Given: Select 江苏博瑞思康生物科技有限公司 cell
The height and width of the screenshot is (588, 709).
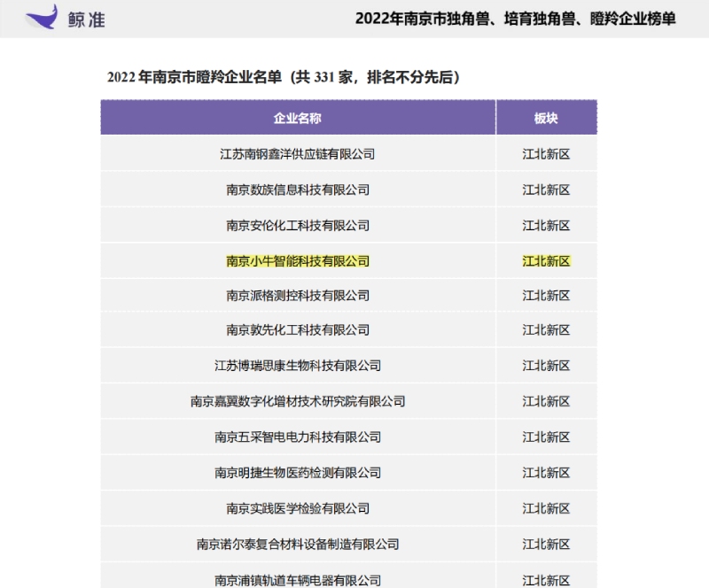Looking at the screenshot, I should coord(298,366).
